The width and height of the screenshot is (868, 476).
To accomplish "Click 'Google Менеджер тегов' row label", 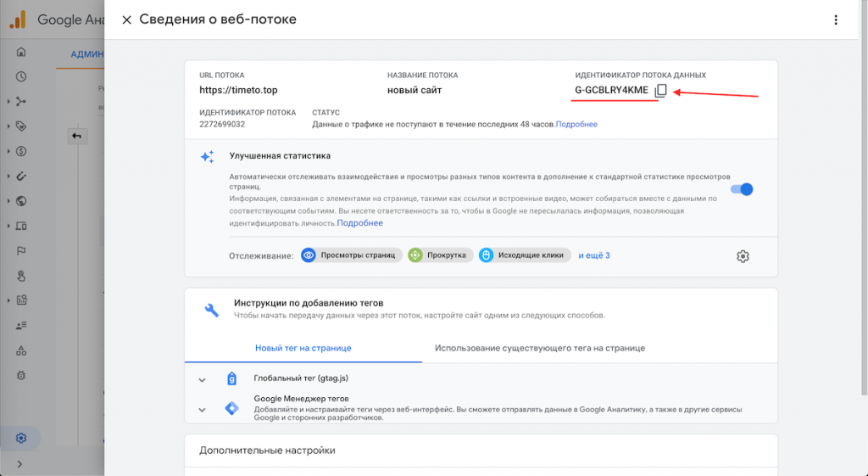I will click(x=301, y=399).
